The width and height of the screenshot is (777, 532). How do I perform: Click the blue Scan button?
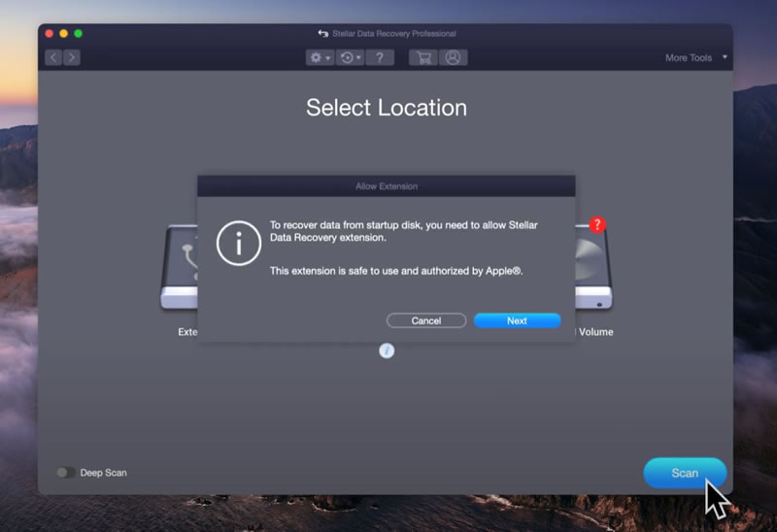[x=685, y=473]
